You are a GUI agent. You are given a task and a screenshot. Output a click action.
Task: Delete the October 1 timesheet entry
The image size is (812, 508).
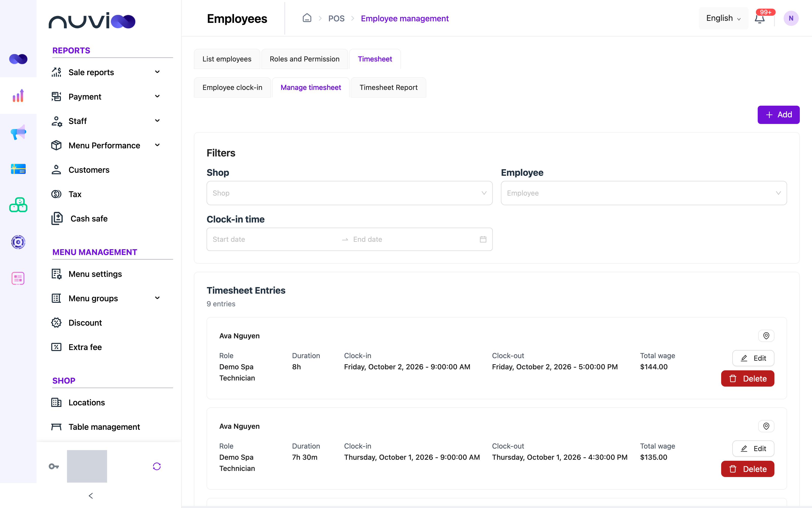click(748, 469)
